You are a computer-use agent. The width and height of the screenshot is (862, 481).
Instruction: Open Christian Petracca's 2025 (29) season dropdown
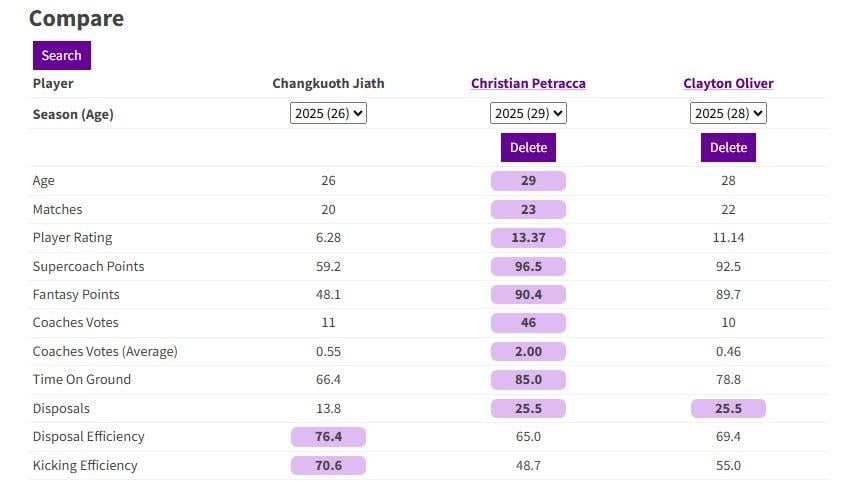coord(528,114)
